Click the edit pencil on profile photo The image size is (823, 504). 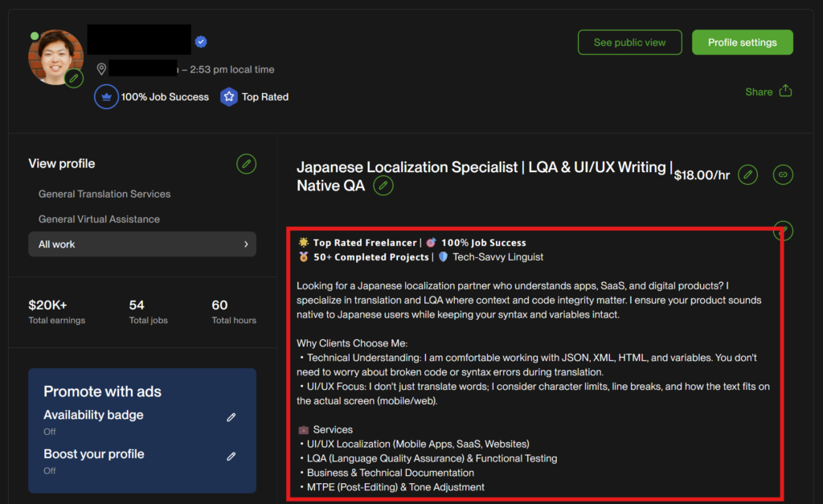[74, 78]
